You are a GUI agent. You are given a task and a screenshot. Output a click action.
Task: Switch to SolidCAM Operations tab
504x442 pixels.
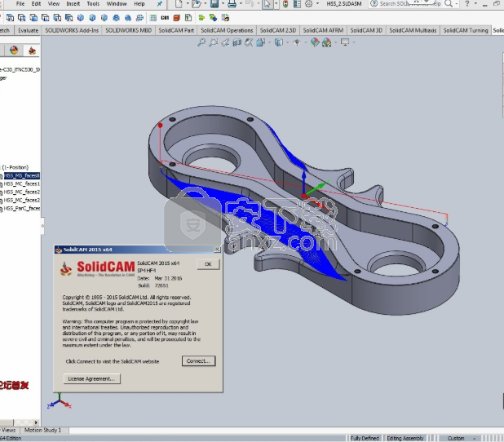click(x=227, y=30)
